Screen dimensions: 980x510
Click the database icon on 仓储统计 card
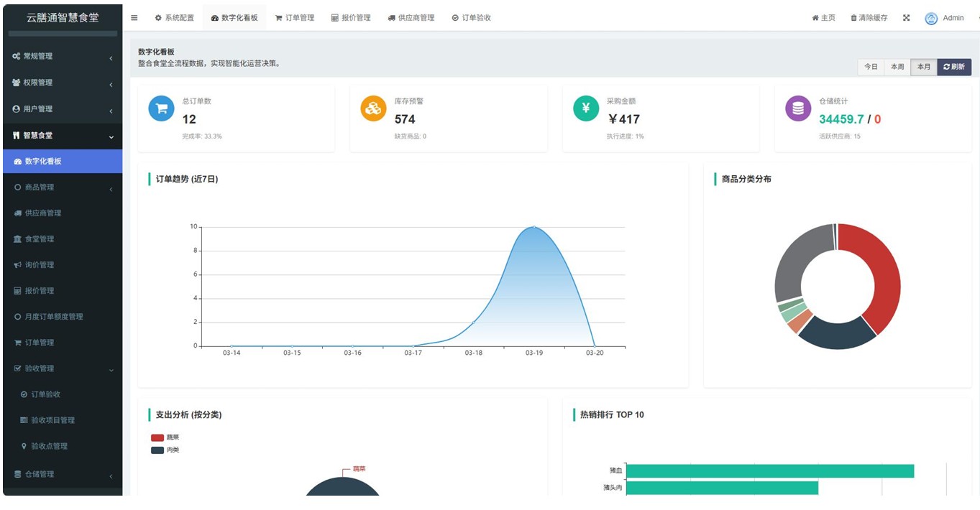point(798,108)
